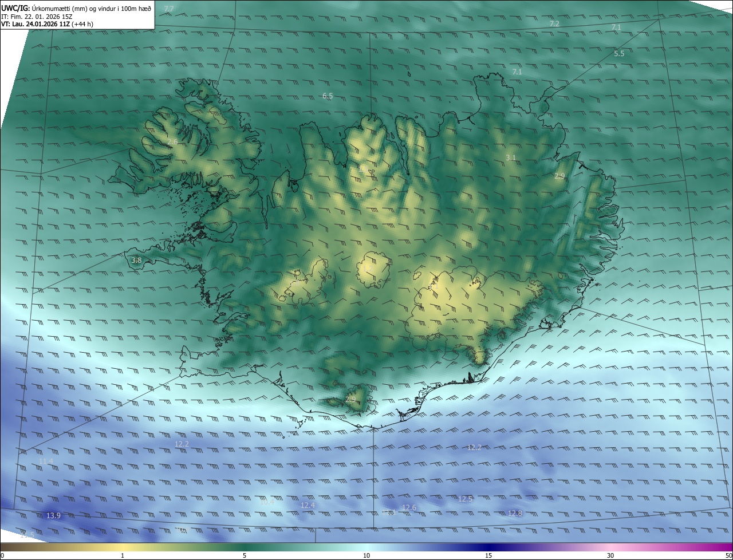733x560 pixels.
Task: Click the color scale at the 15 tick
Action: pyautogui.click(x=488, y=555)
